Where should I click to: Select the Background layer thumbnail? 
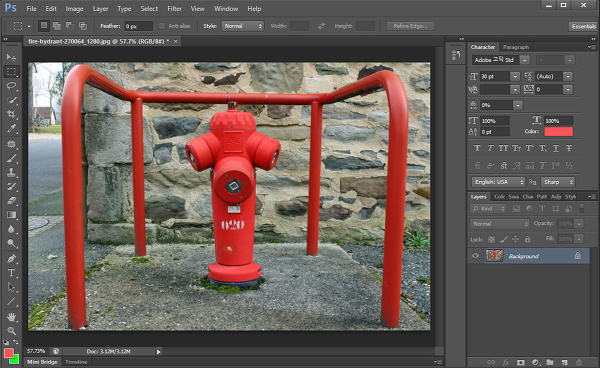click(494, 256)
